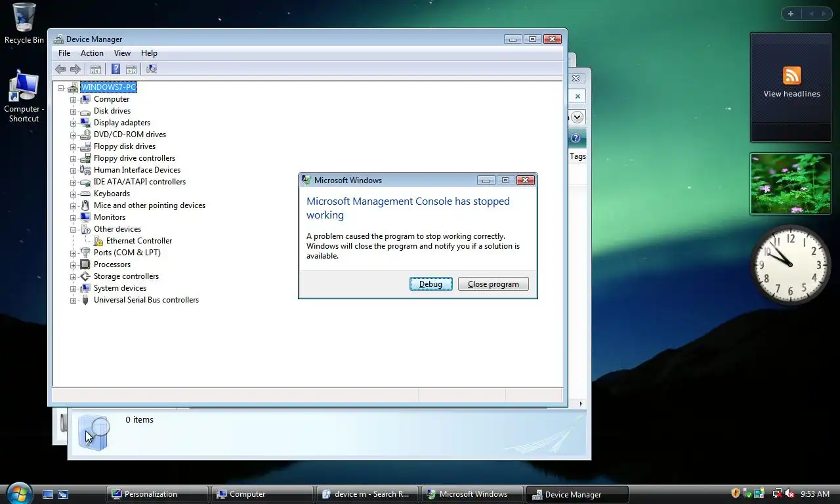Select the DVD/CD-ROM drives icon
Screen dimensions: 840x504
pos(85,135)
